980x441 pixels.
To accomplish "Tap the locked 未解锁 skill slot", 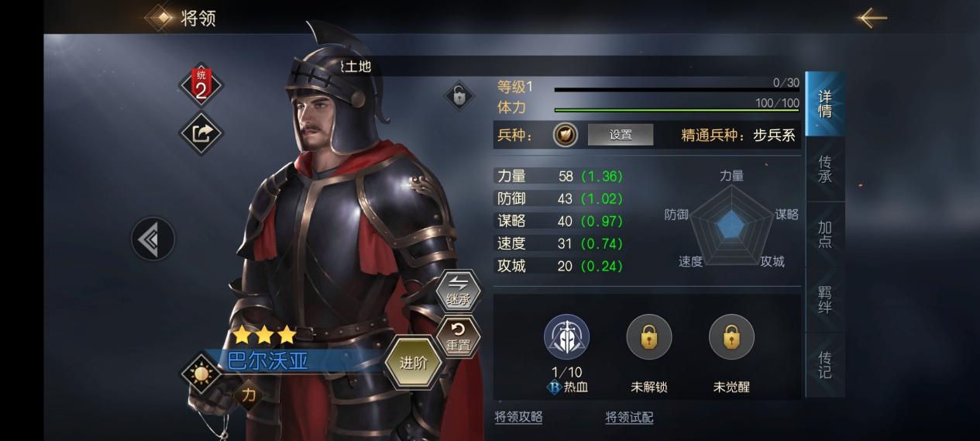I will [x=649, y=337].
